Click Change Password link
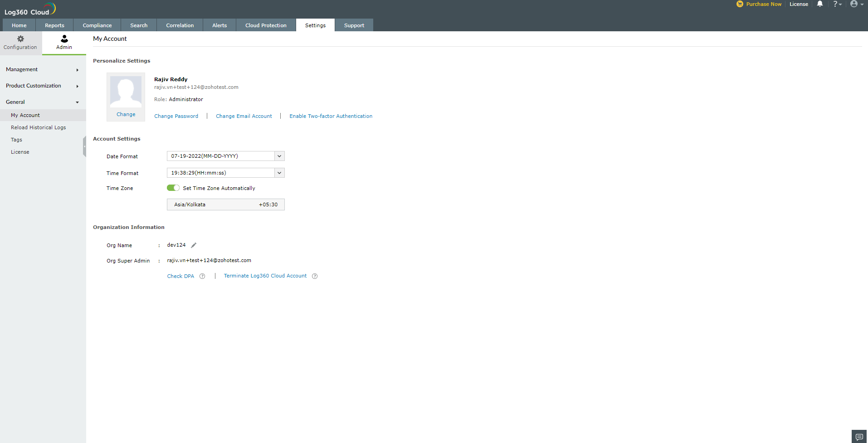 [x=176, y=116]
